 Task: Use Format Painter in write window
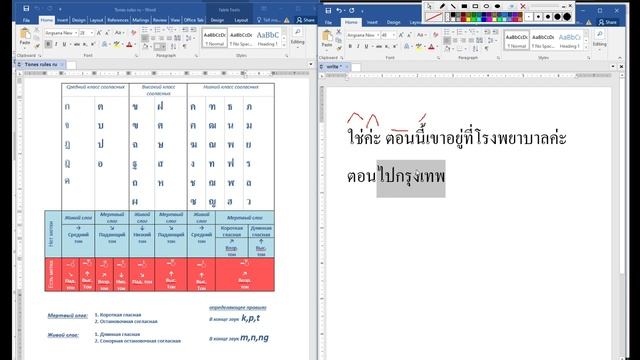tap(338, 48)
